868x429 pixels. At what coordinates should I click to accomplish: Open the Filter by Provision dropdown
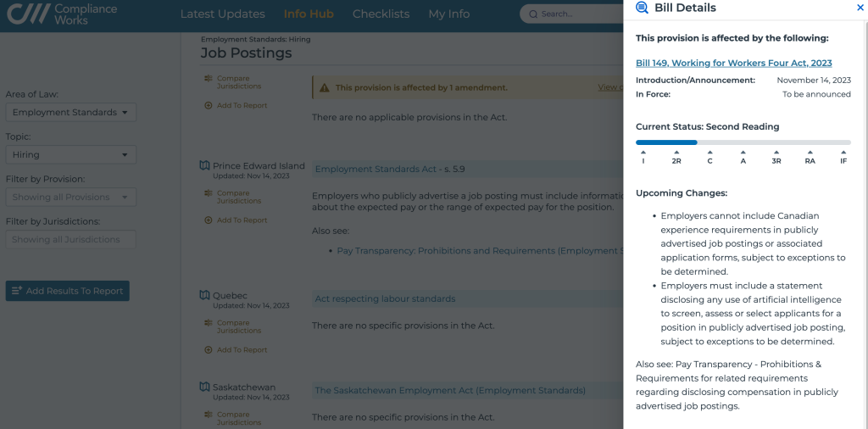70,198
